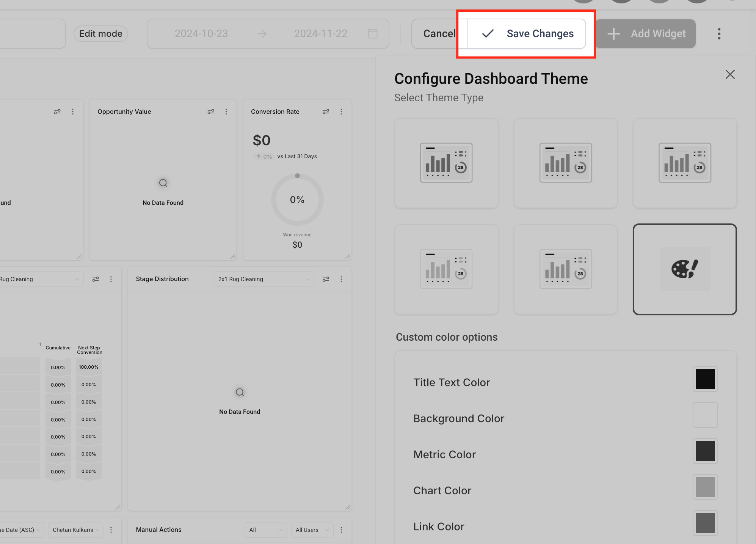Open the All filter dropdown in Manual Actions
The height and width of the screenshot is (544, 756).
tap(265, 530)
